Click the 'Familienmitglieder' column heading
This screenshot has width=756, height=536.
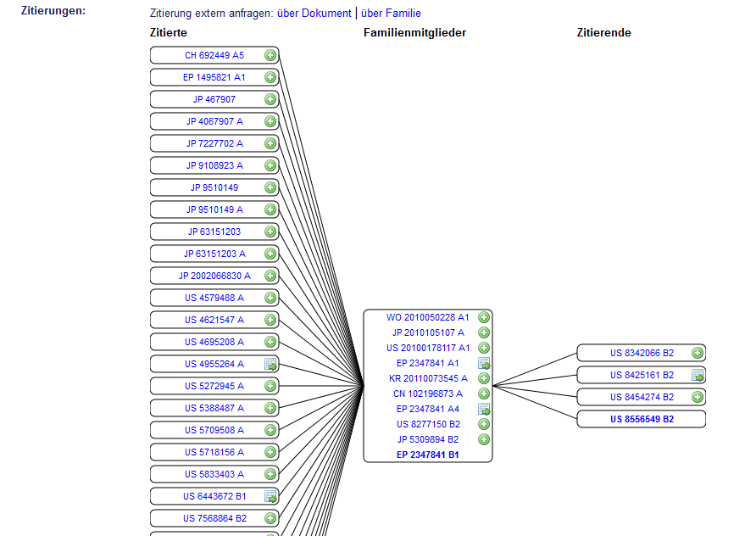click(x=414, y=33)
